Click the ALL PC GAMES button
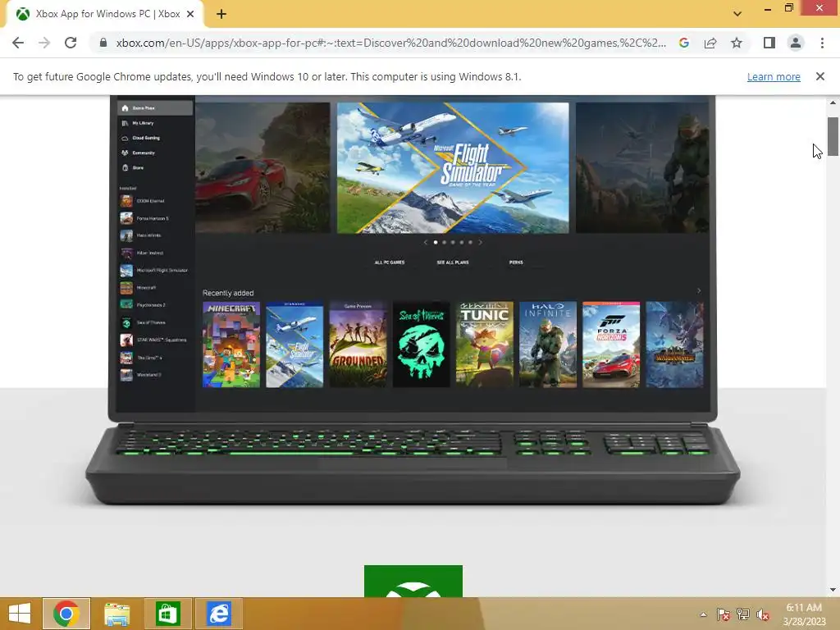Image resolution: width=840 pixels, height=630 pixels. 390,262
